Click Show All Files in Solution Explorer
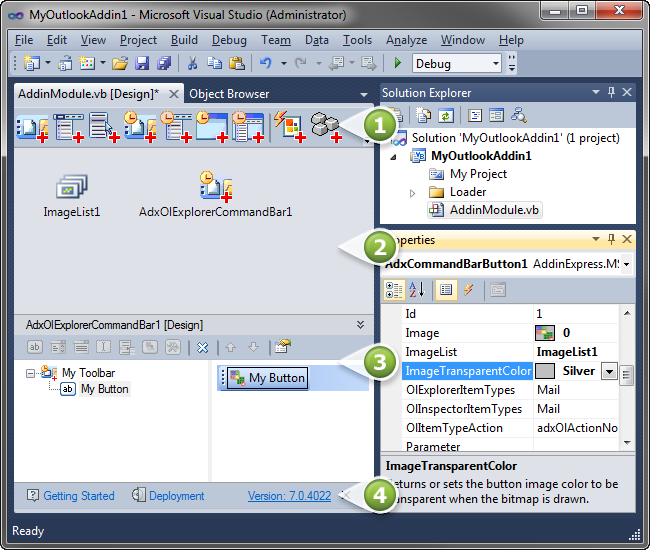The height and width of the screenshot is (550, 650). pos(423,116)
